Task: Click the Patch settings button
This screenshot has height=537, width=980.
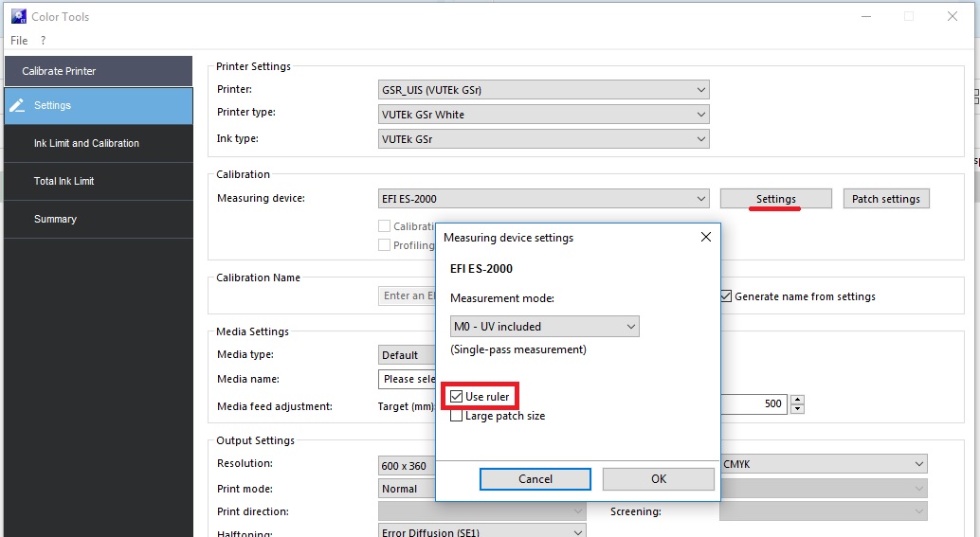Action: coord(885,199)
